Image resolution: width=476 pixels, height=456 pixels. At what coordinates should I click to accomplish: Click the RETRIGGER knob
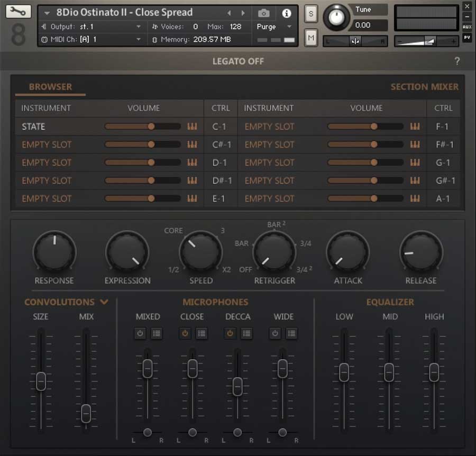click(274, 251)
